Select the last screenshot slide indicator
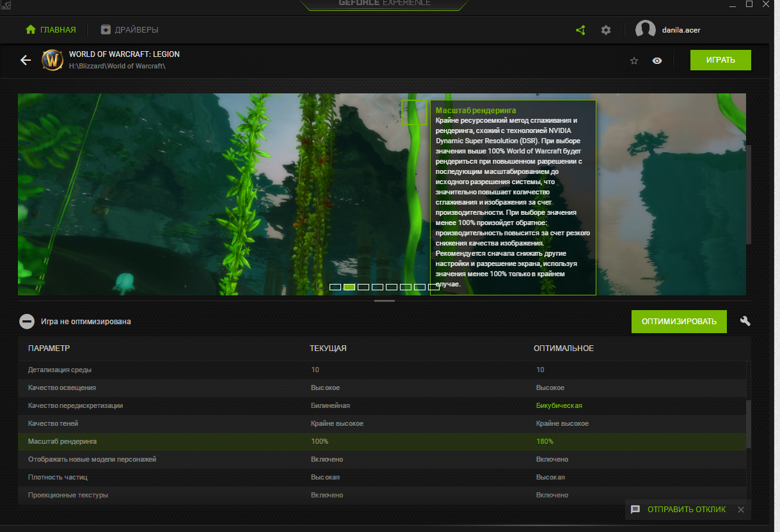Screen dimensions: 780x532 coord(433,287)
